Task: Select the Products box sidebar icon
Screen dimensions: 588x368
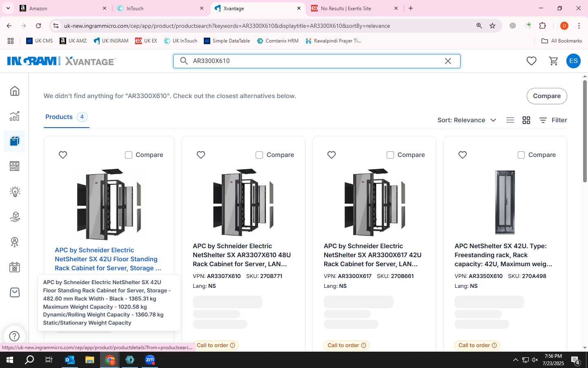Action: coord(15,141)
